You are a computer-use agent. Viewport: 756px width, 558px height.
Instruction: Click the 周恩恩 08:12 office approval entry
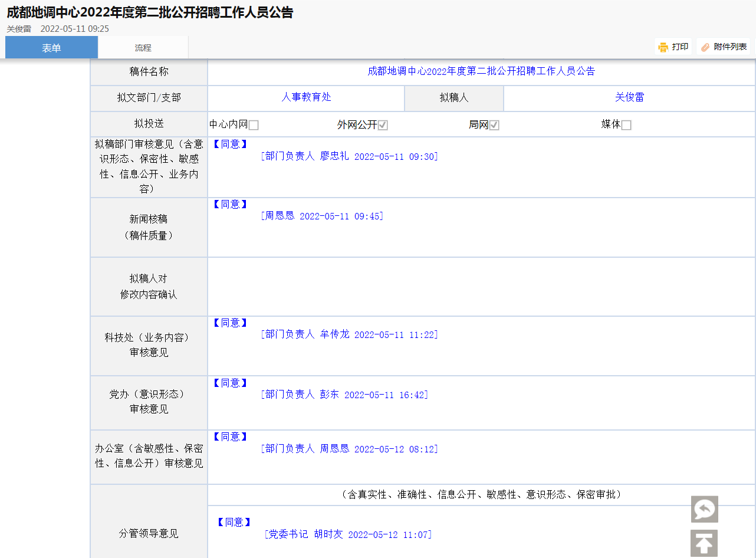[x=349, y=449]
